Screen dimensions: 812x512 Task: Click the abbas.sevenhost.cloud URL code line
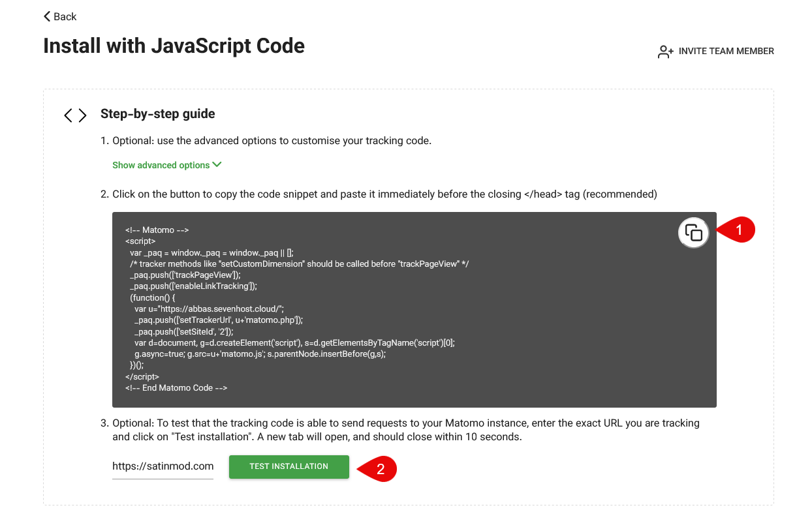(x=209, y=309)
